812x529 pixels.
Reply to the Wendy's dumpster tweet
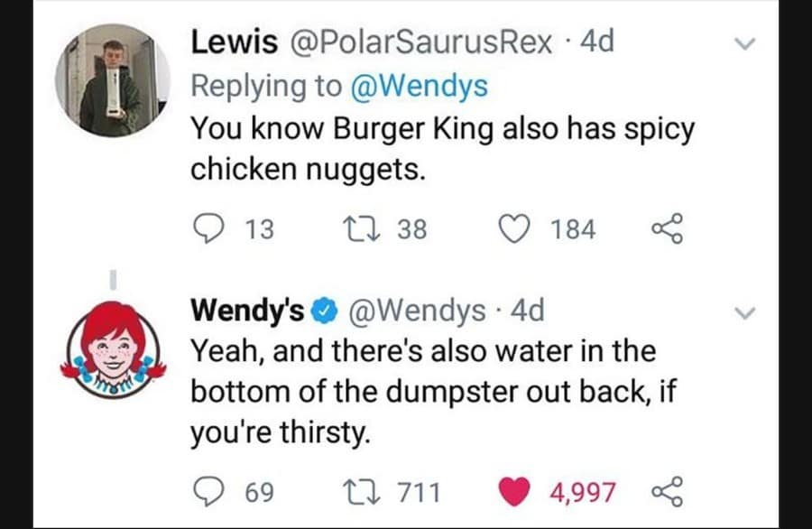[x=210, y=492]
